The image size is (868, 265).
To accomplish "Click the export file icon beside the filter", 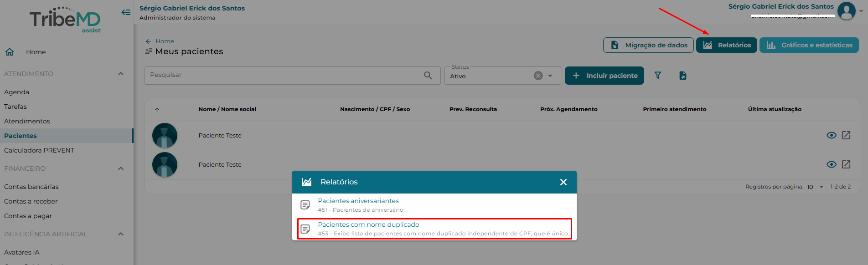I will (682, 76).
